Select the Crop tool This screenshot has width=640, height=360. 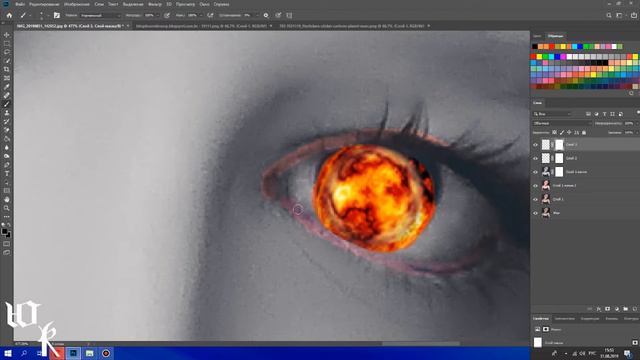7,69
